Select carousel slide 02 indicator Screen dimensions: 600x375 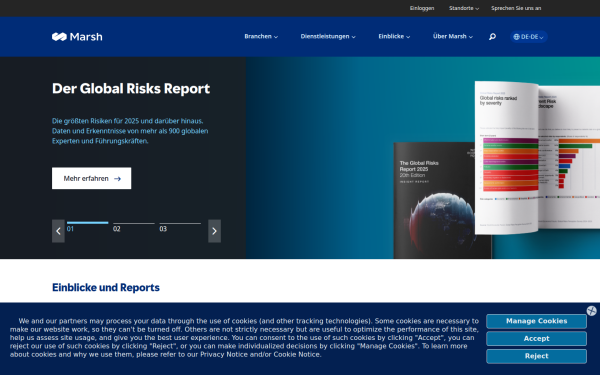click(x=134, y=227)
